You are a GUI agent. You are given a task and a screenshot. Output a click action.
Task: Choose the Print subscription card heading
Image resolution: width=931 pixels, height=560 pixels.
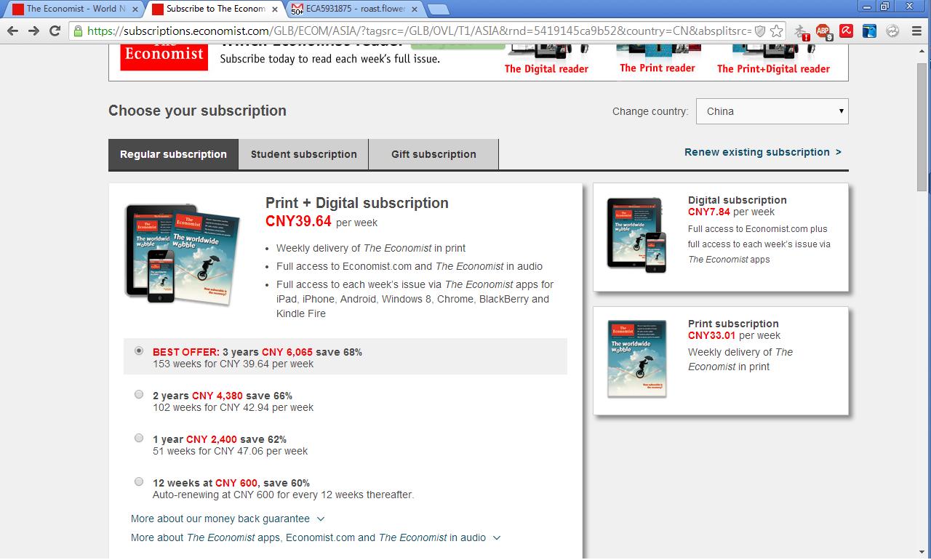click(733, 324)
